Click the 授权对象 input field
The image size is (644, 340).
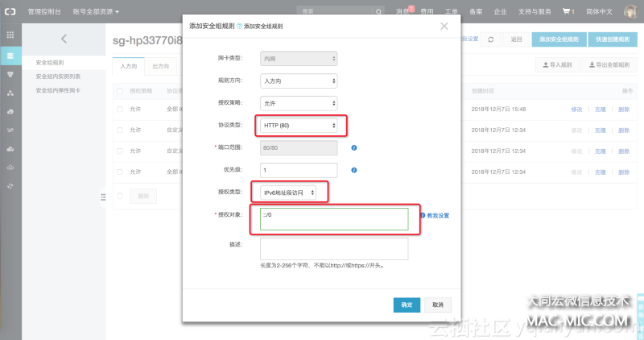point(333,219)
